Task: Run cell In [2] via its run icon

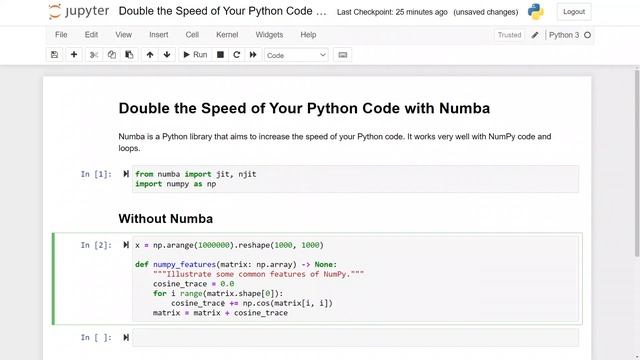Action: click(126, 245)
